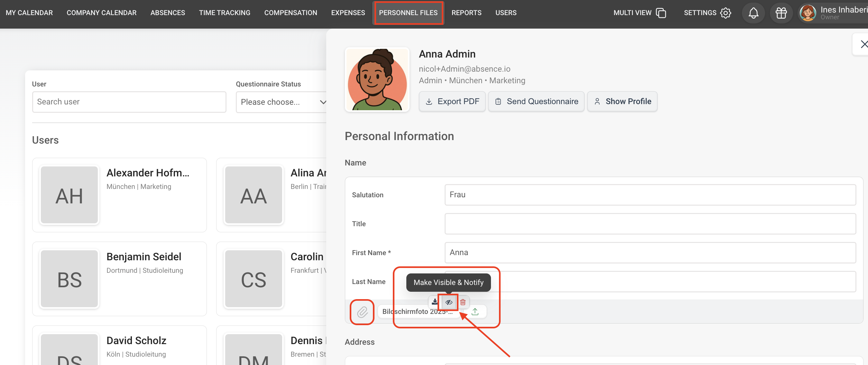Navigate to Absences
This screenshot has height=365, width=868.
click(168, 13)
